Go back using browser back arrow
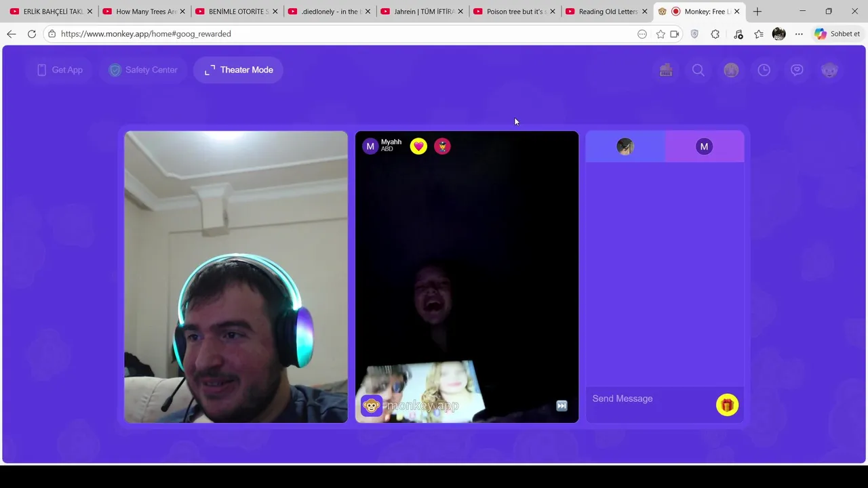This screenshot has width=868, height=488. click(12, 34)
